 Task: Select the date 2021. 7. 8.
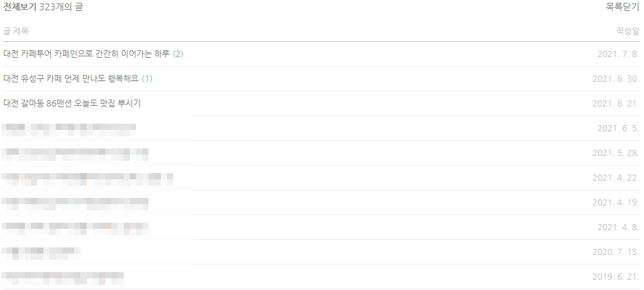point(619,54)
